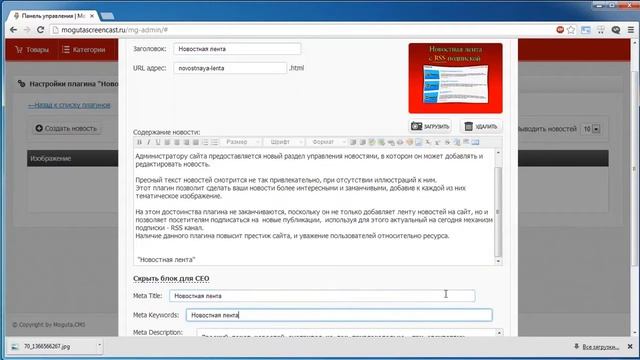The image size is (640, 360).
Task: Justify the news text
Action: click(196, 142)
